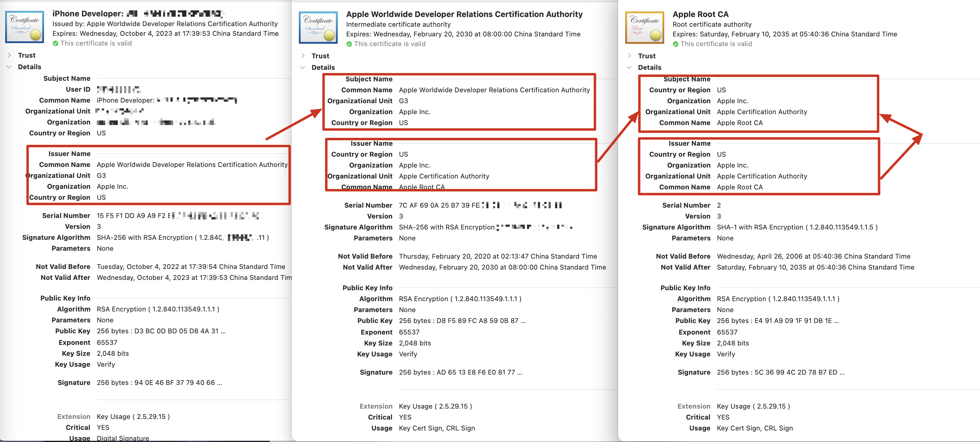This screenshot has width=980, height=442.
Task: Click Subject Common Name 'Apple Root CA' value
Action: 740,123
